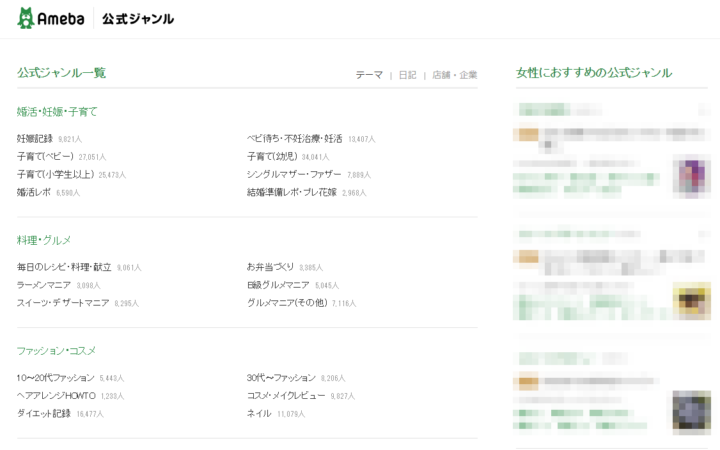The image size is (720, 450).
Task: Select the ラーメンマニア genre
Action: (44, 285)
